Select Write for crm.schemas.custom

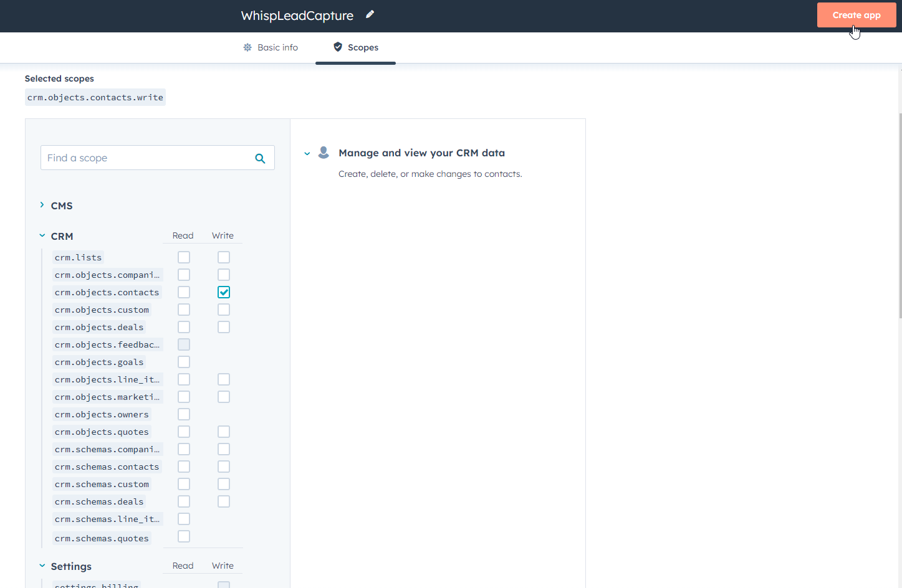224,484
